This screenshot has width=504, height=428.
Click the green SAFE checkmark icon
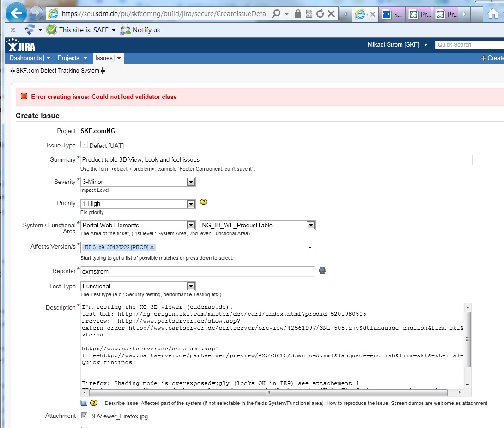click(x=51, y=30)
